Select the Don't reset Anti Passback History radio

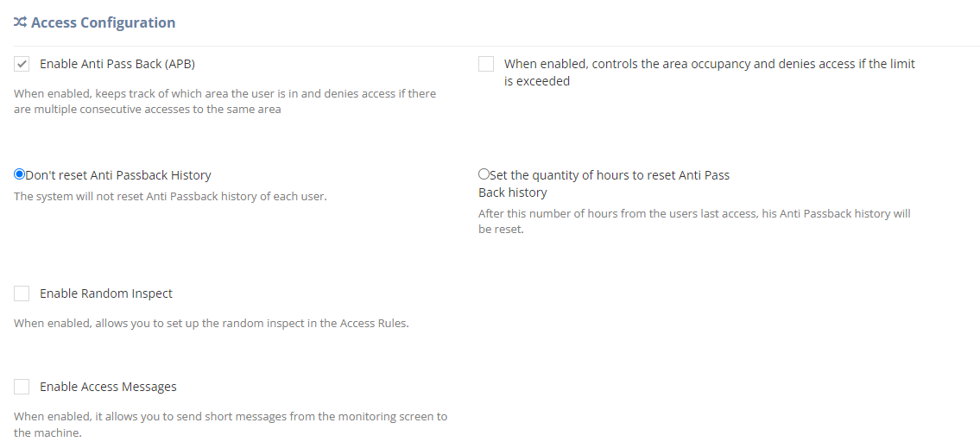point(19,174)
